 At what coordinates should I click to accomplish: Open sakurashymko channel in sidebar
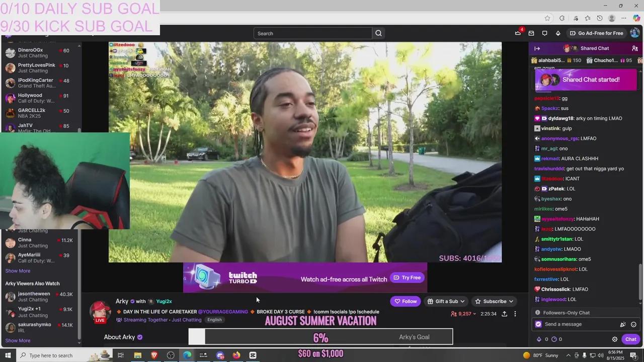pos(40,327)
